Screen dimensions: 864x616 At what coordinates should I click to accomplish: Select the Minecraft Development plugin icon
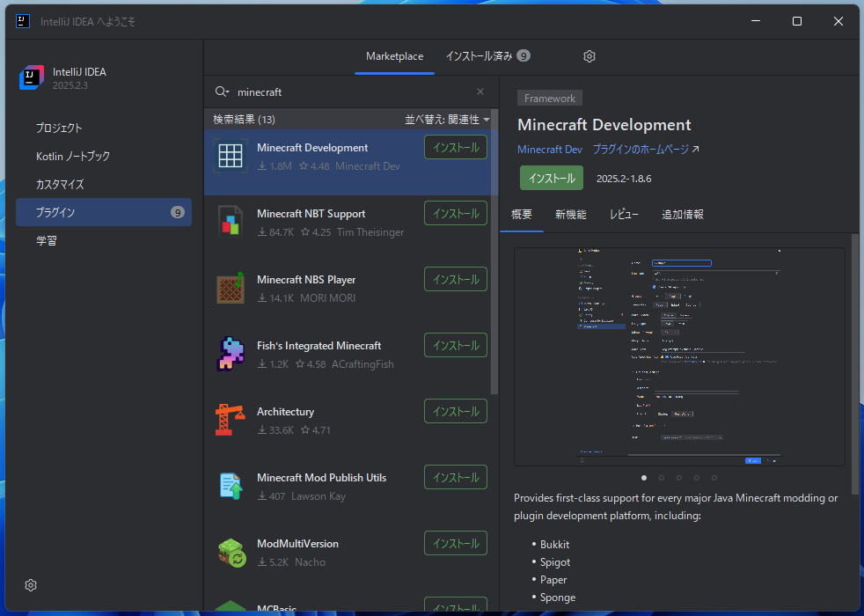click(x=229, y=156)
